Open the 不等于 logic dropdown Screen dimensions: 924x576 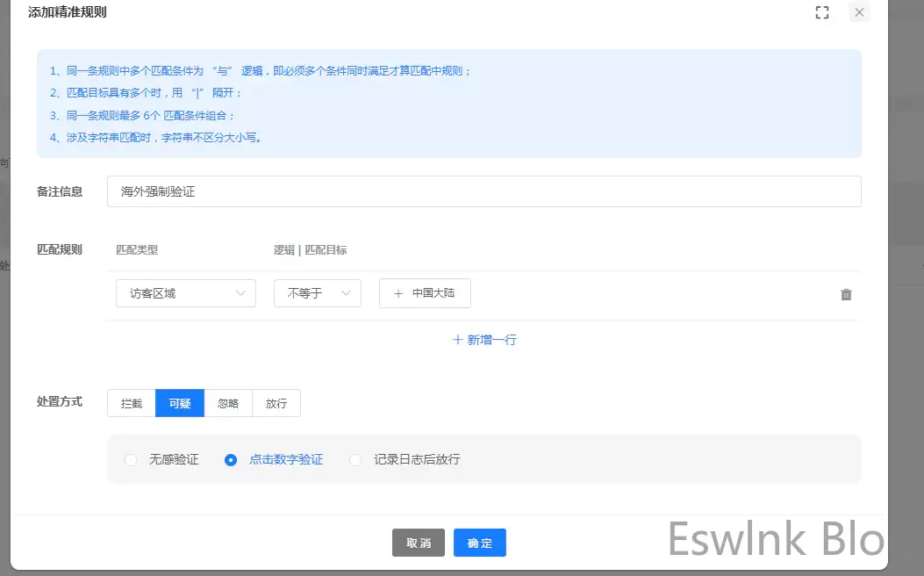pos(317,293)
